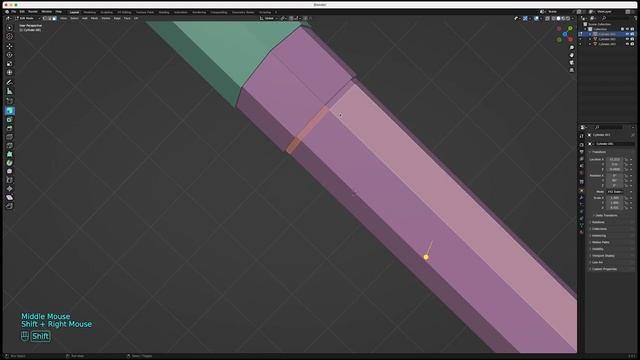Select the Poly Build tool
Screen dimensions: 640x360
(9, 154)
